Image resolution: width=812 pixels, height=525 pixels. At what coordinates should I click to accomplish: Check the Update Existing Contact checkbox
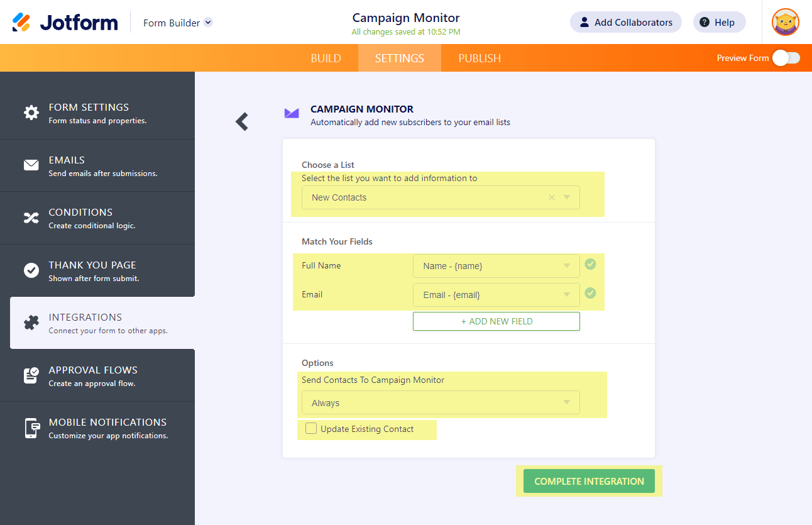pyautogui.click(x=311, y=429)
